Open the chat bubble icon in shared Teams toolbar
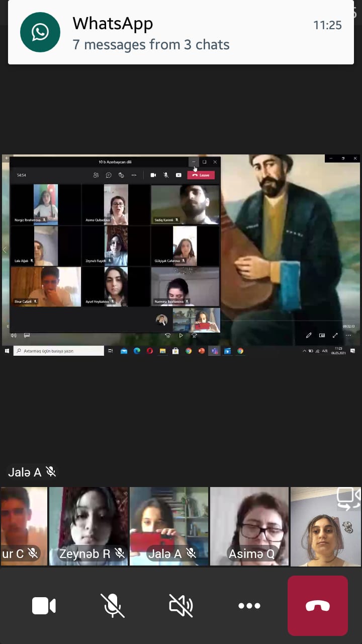Viewport: 362px width, 644px height. coord(108,175)
